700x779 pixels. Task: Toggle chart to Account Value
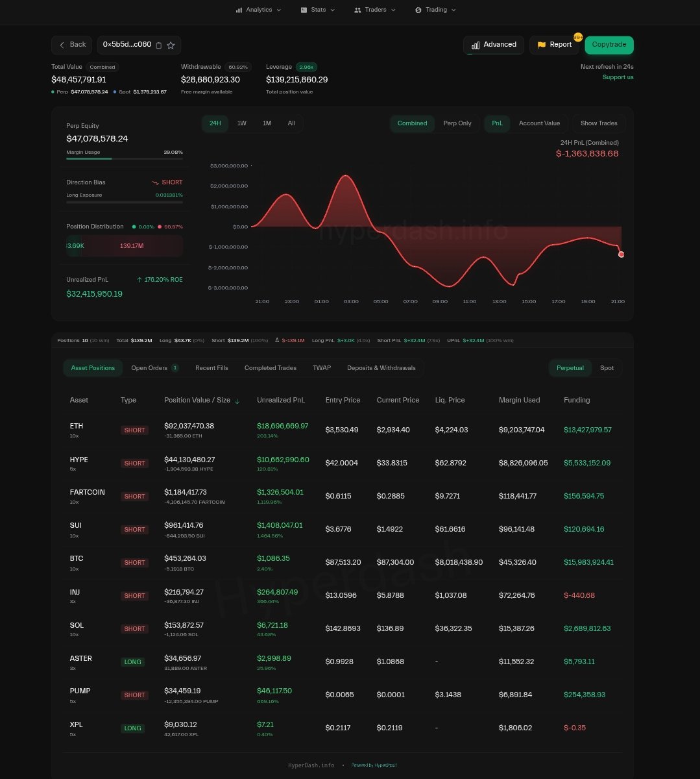(539, 123)
